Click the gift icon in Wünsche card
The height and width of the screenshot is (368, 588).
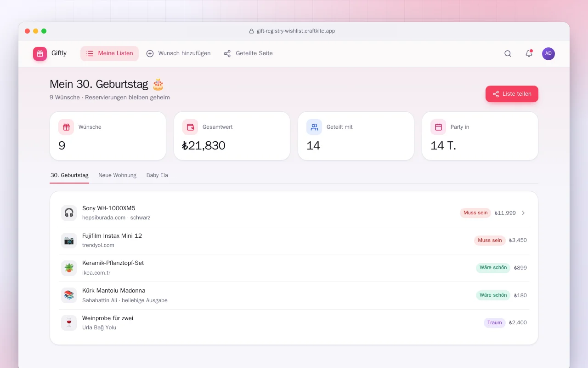[x=66, y=127]
